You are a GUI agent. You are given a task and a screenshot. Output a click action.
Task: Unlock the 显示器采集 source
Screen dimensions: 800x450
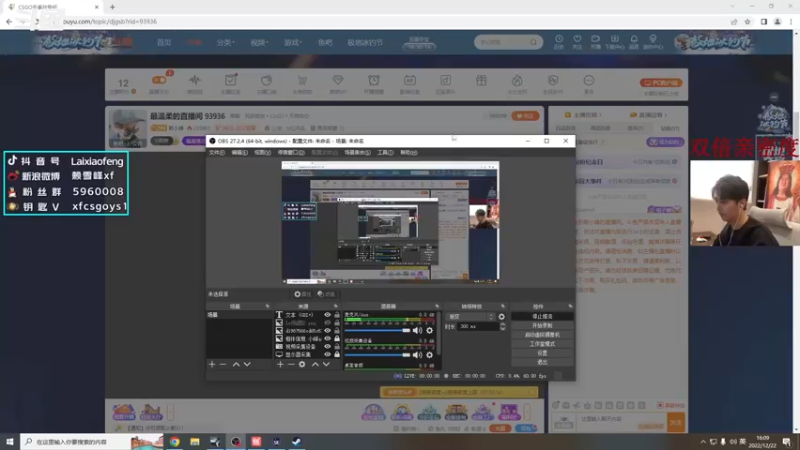337,354
